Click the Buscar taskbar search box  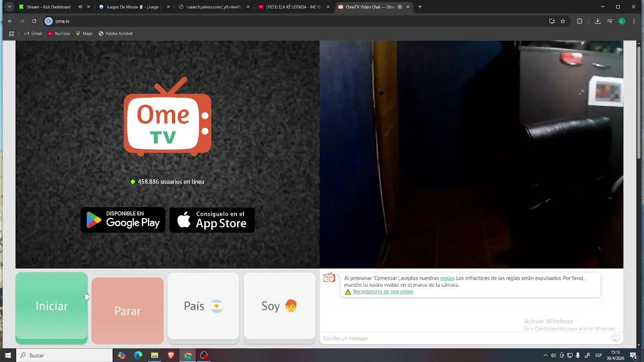tap(64, 355)
